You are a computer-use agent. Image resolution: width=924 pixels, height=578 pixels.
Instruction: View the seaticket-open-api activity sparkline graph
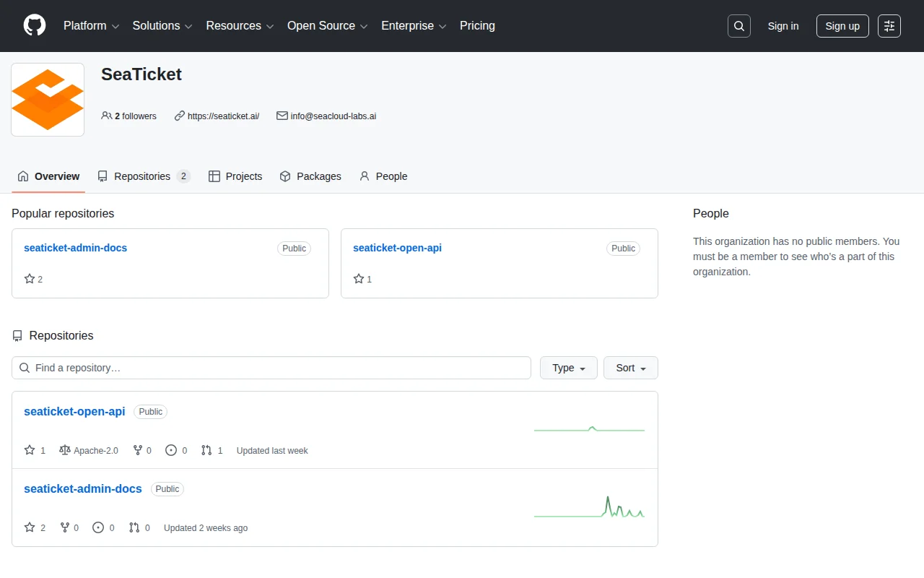589,429
